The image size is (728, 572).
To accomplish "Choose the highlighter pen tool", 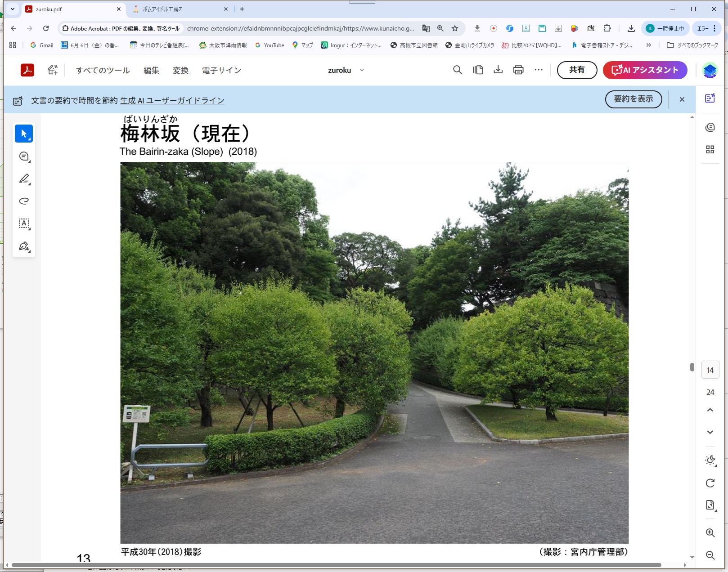I will click(24, 179).
